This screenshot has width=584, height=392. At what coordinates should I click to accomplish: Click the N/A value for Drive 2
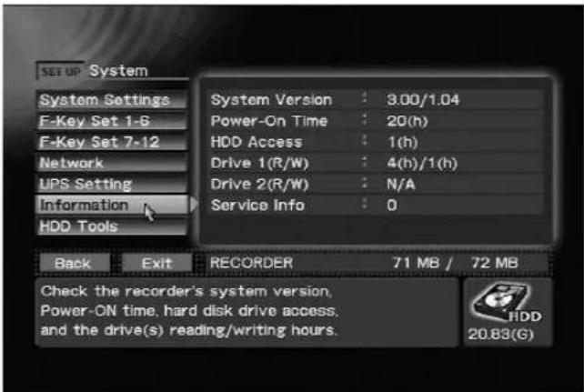401,184
